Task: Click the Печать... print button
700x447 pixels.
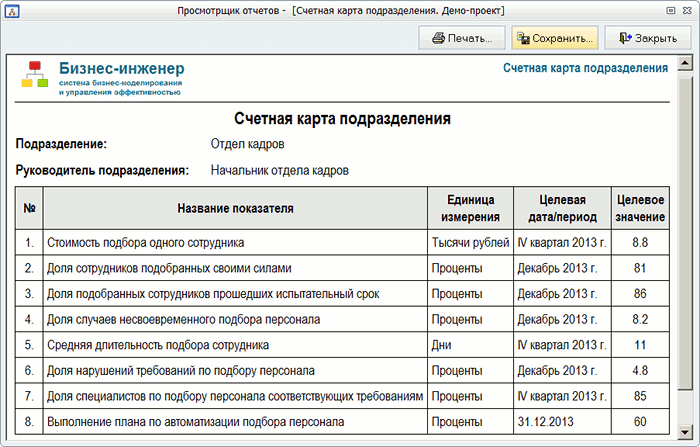Action: click(x=462, y=38)
